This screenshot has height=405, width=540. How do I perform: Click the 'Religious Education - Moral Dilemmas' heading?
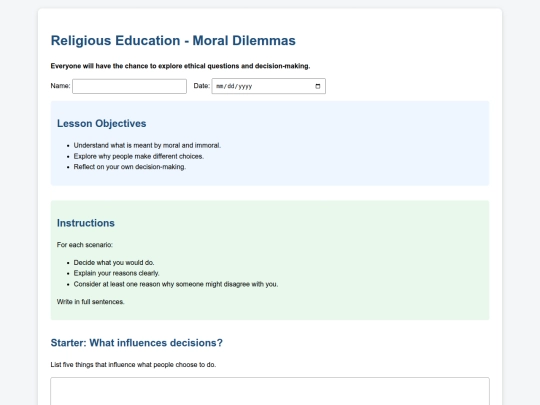[173, 41]
